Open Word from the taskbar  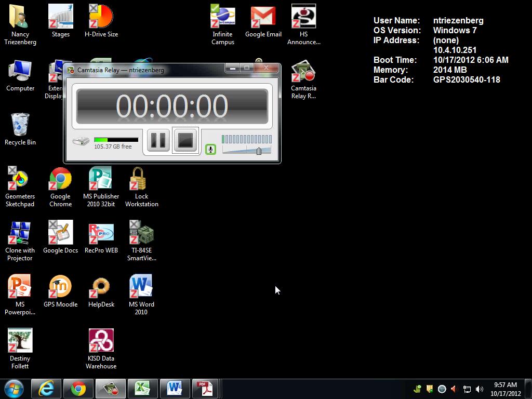[x=175, y=389]
